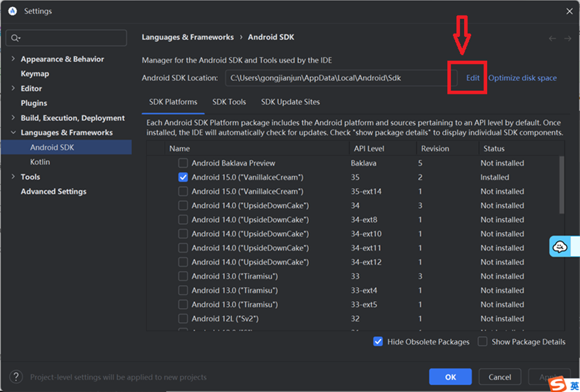
Task: Sort by the Name column header
Action: [257, 148]
